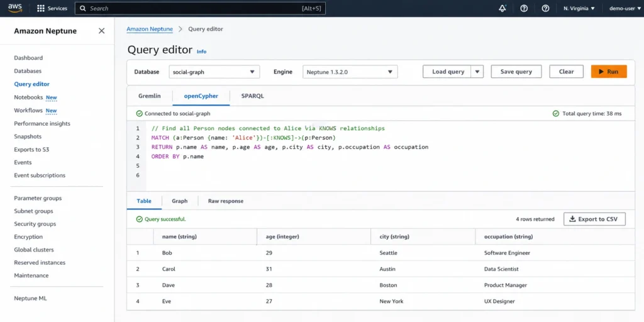The image size is (644, 322).
Task: Export results to CSV
Action: pyautogui.click(x=594, y=219)
